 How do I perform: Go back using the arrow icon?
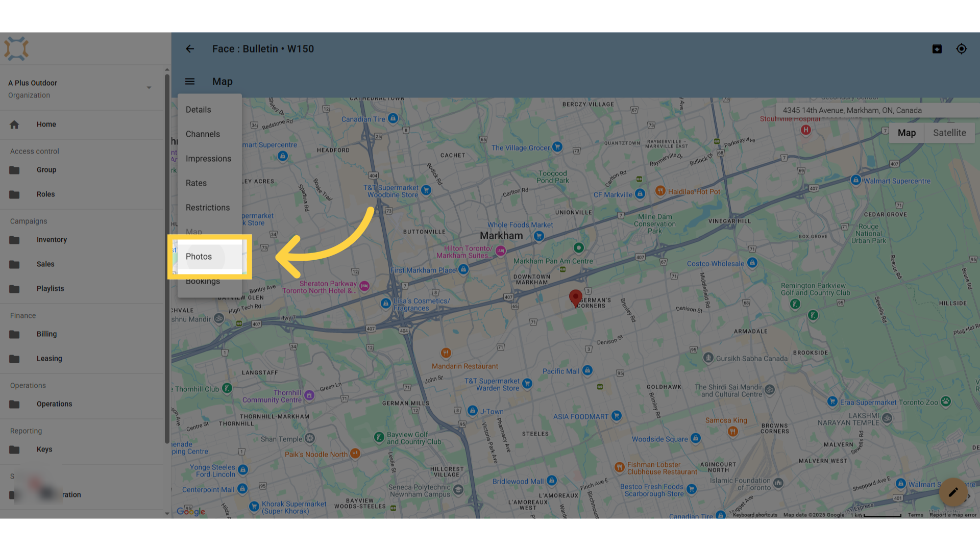click(x=190, y=49)
